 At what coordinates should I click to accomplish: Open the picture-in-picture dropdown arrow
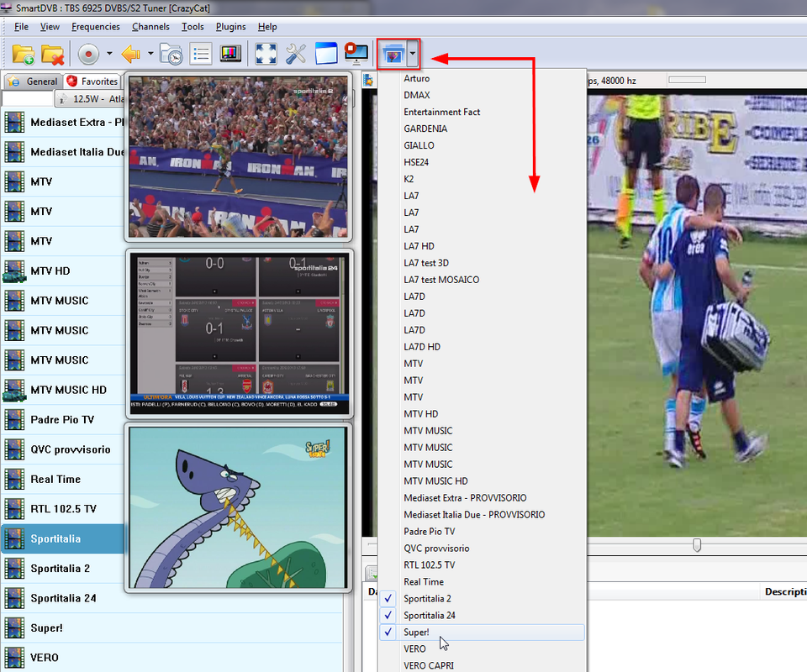413,54
